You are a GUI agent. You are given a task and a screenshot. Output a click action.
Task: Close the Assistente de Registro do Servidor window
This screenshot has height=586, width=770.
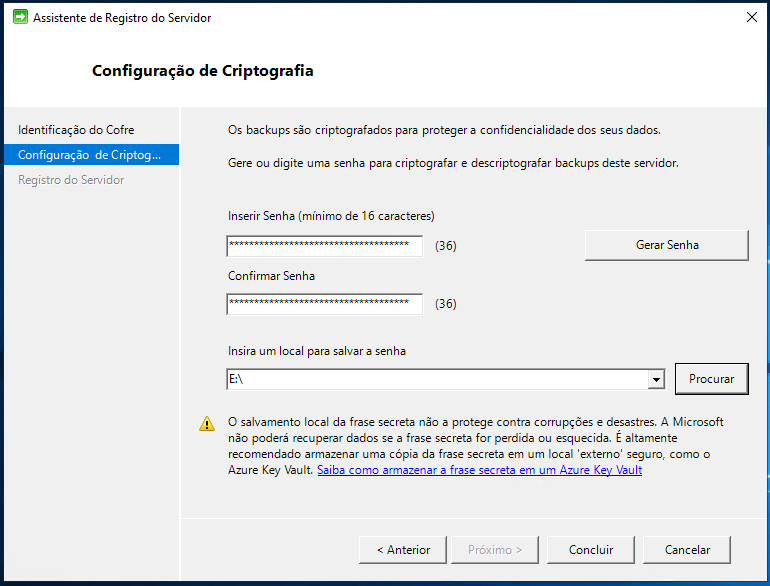(751, 17)
